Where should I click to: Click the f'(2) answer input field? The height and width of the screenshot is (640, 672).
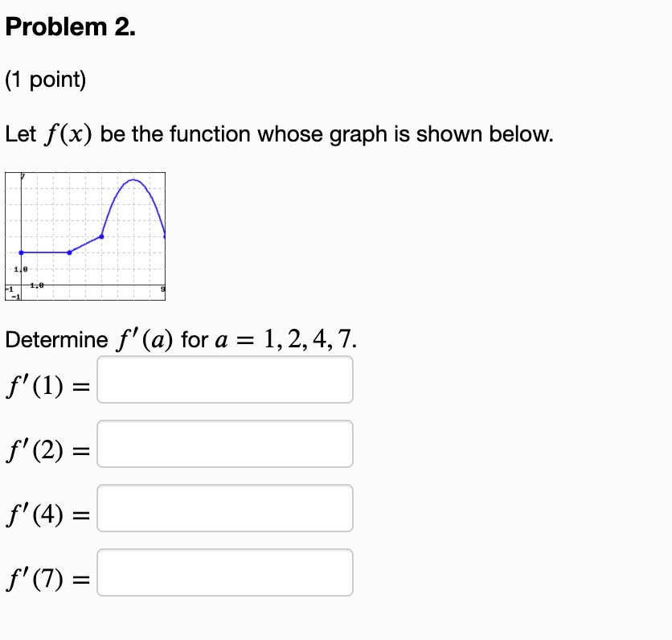(225, 444)
